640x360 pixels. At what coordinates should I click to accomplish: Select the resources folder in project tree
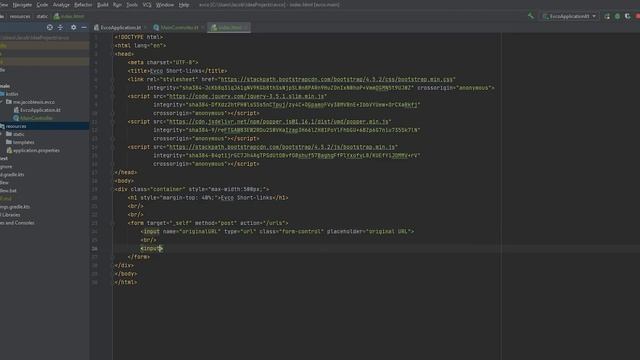pos(16,126)
